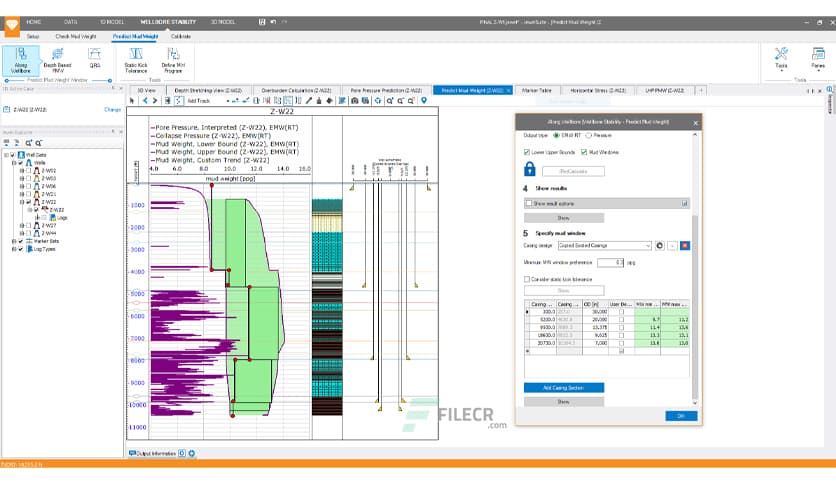Switch to the Marker Table tab

click(x=537, y=90)
